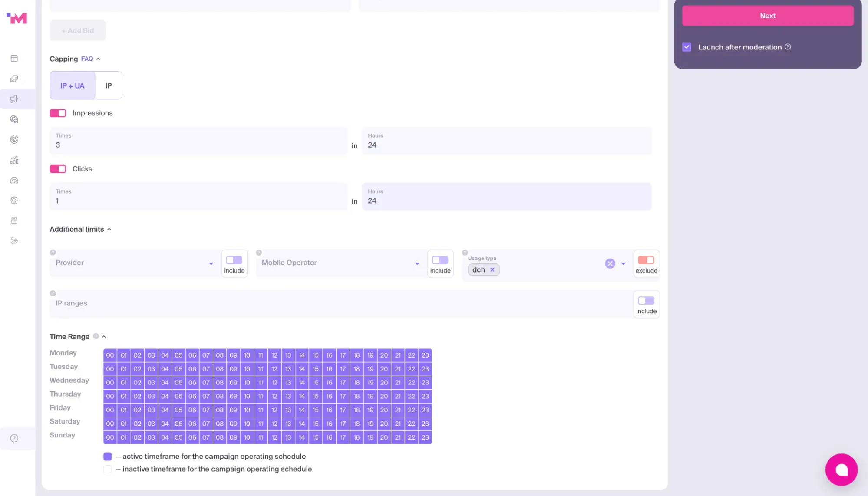Click Monday hour 12 time slot
This screenshot has width=868, height=496.
[274, 355]
